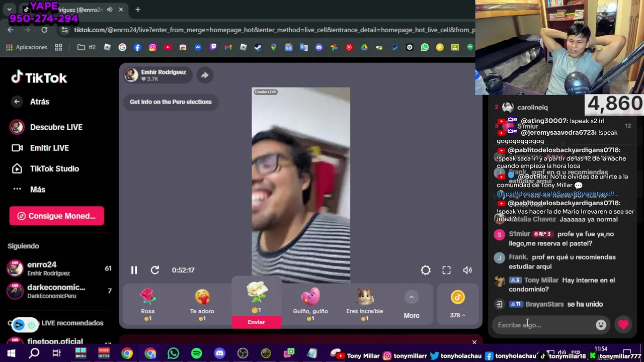This screenshot has height=362, width=644.
Task: Open Get info on the Peru elections
Action: tap(171, 102)
